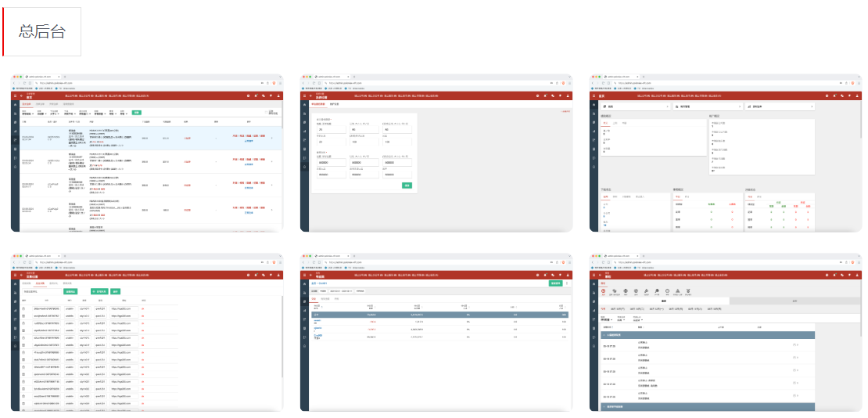Screen dimensions: 868x418
Task: Tick the first row checkbox in the domain table screenshot
Action: coord(24,308)
